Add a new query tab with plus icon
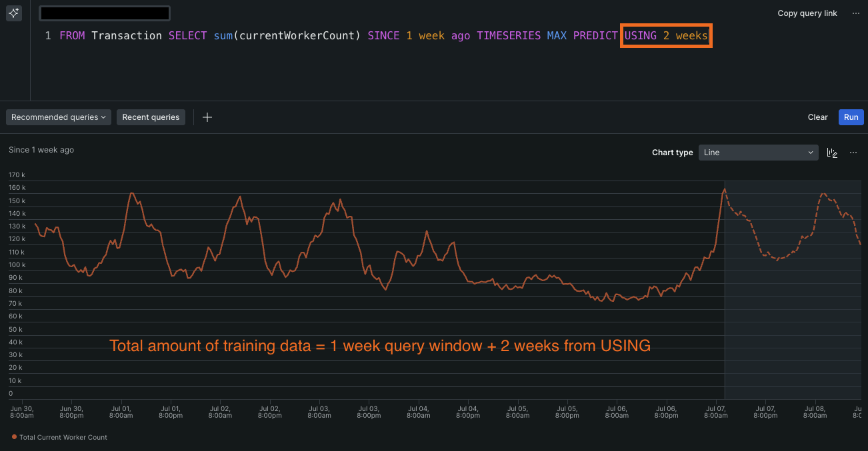Image resolution: width=868 pixels, height=451 pixels. coord(207,117)
